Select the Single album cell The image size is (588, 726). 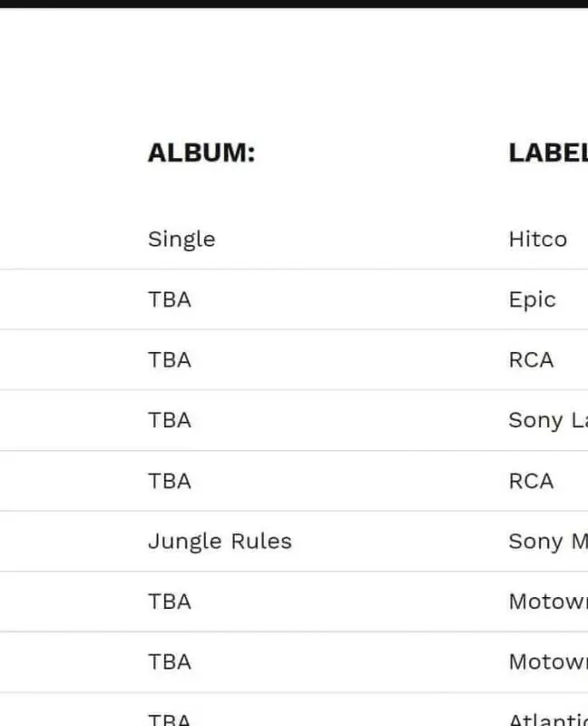[181, 240]
